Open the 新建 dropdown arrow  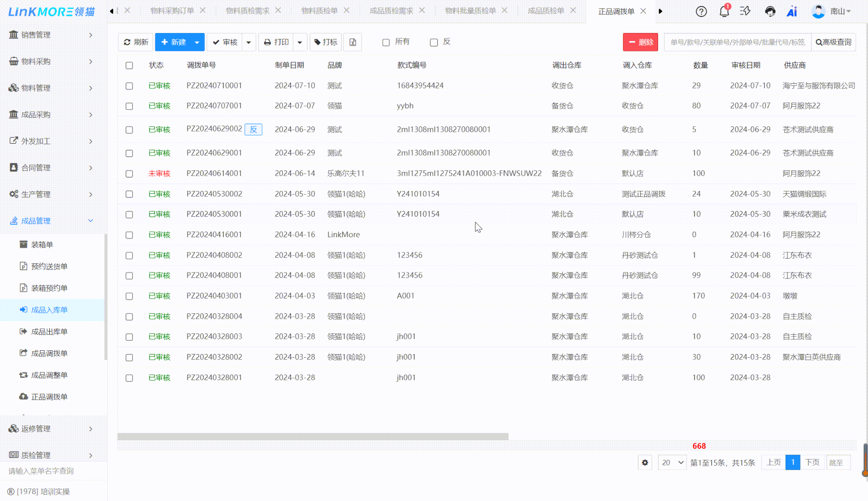tap(197, 42)
